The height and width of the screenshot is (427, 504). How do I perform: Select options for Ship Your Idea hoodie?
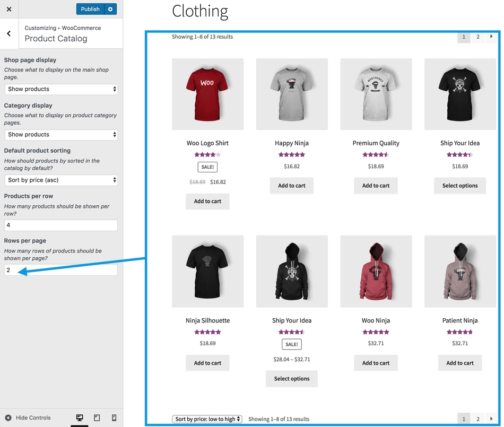(x=292, y=379)
